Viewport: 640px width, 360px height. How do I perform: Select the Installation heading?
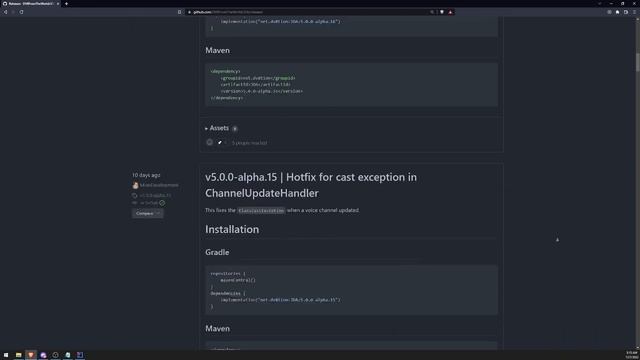232,229
